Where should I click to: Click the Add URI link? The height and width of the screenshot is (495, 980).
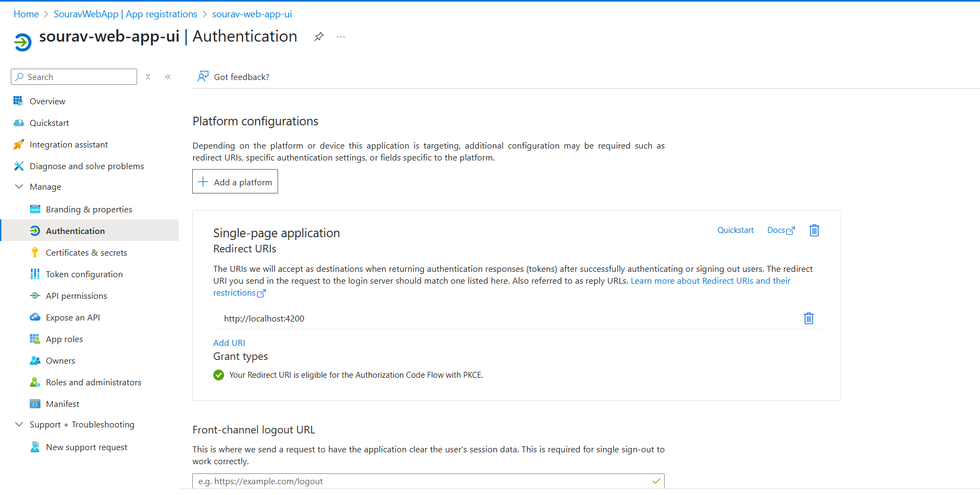[229, 343]
